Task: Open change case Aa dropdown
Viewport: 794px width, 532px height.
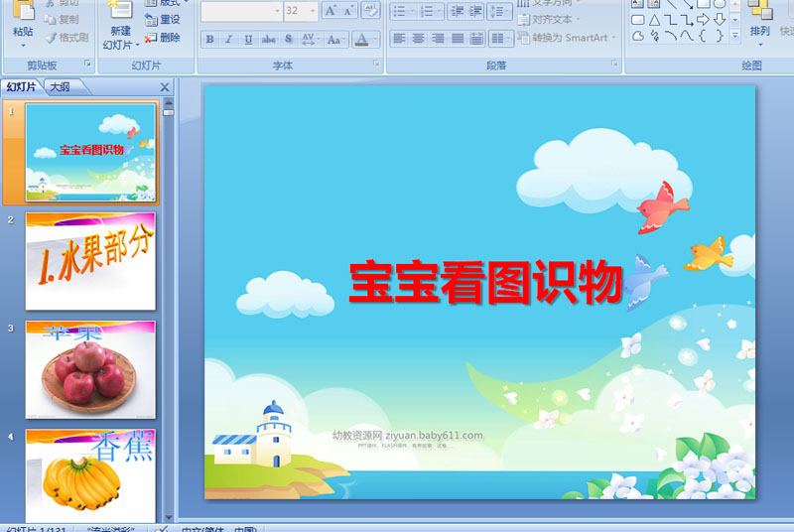Action: point(336,39)
